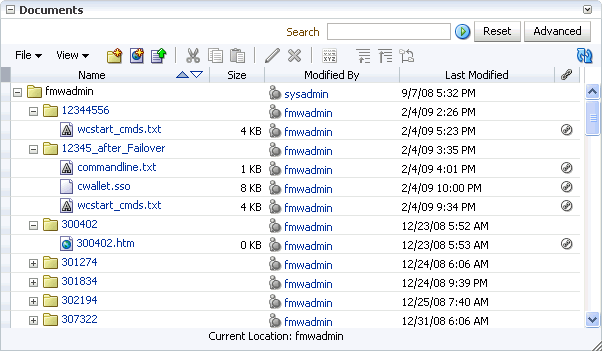
Task: Open the 300402.htm file link
Action: (x=105, y=243)
